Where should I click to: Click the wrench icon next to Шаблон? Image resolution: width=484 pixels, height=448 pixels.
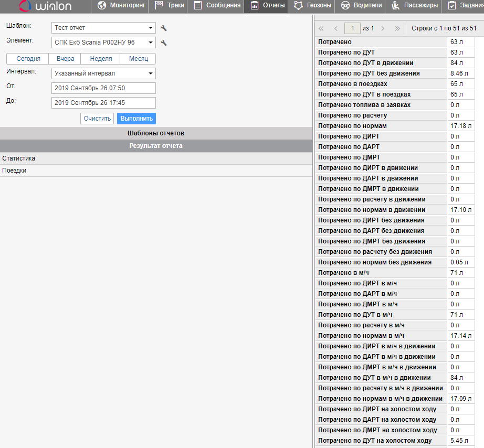(x=164, y=28)
